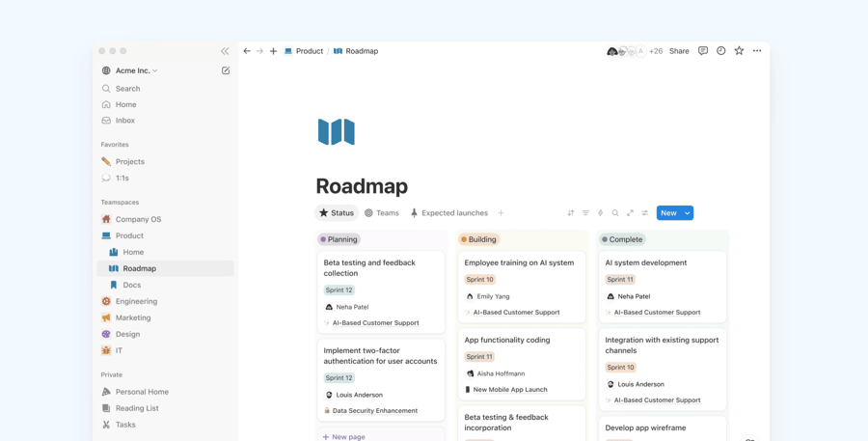The image size is (868, 441).
Task: Open the filter lines icon
Action: coord(585,212)
